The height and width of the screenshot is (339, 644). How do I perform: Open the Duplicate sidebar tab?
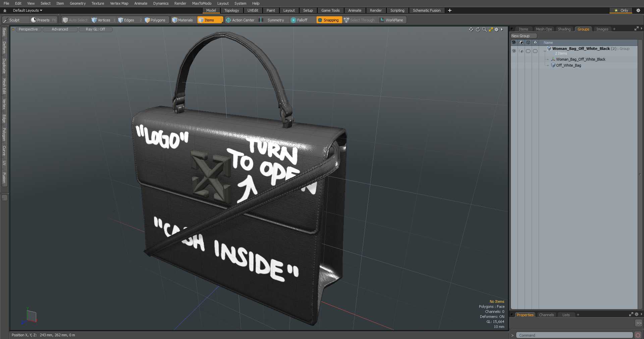(4, 66)
